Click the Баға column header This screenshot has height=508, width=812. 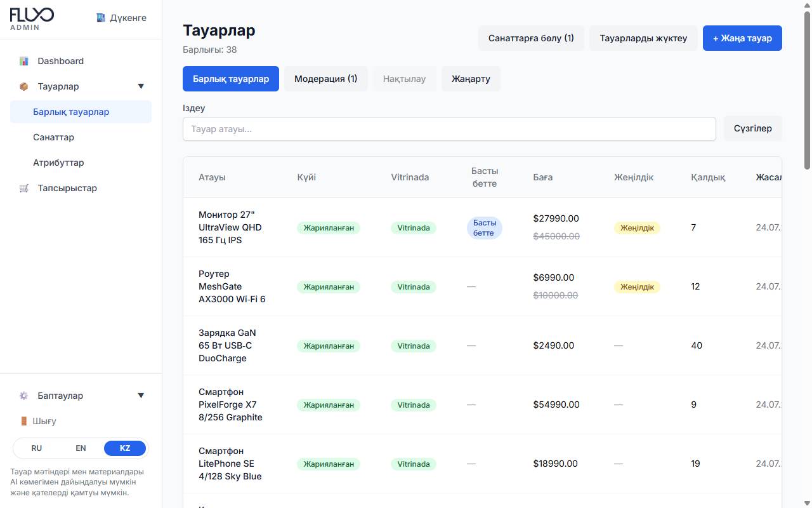[x=543, y=177]
